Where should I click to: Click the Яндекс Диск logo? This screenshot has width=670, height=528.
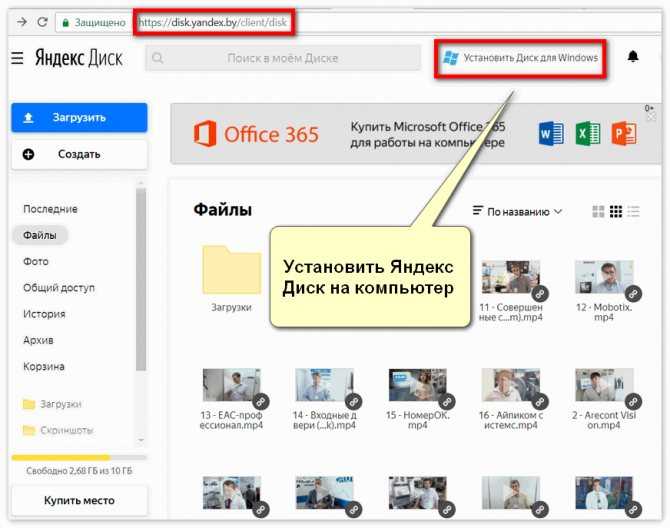pyautogui.click(x=79, y=58)
